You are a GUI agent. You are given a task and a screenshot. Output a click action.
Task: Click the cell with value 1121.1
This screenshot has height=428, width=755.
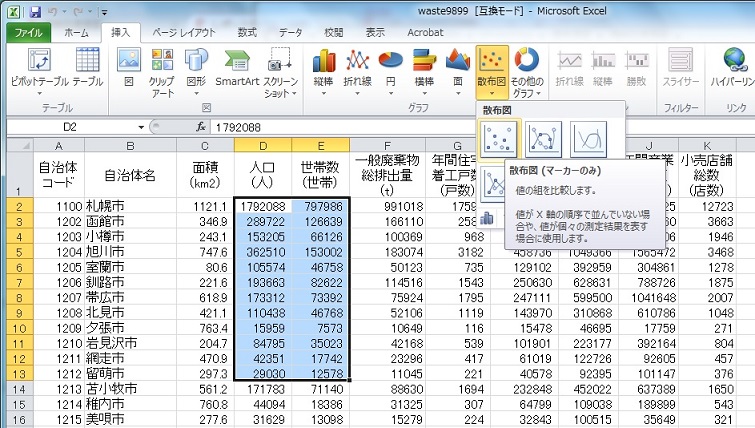point(205,207)
